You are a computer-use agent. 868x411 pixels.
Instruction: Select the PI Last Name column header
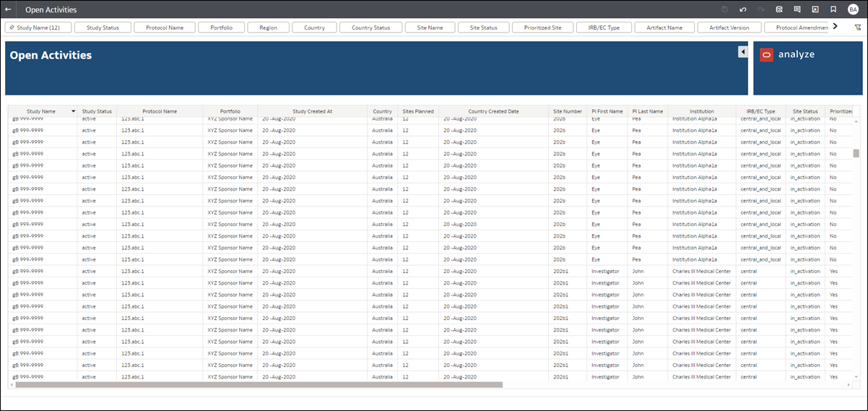point(647,111)
